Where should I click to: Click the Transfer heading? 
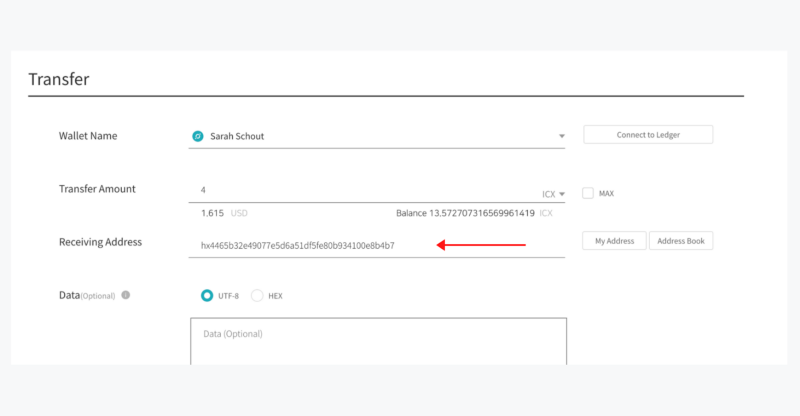click(x=59, y=79)
